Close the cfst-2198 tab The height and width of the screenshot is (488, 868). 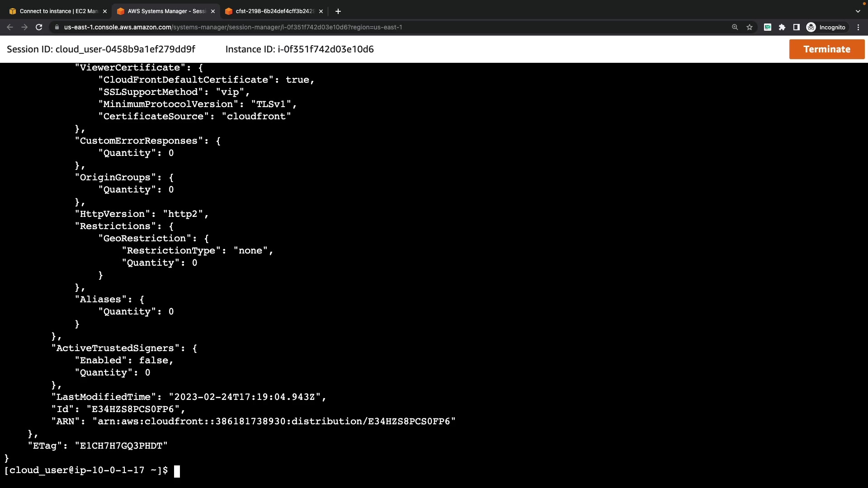[321, 11]
